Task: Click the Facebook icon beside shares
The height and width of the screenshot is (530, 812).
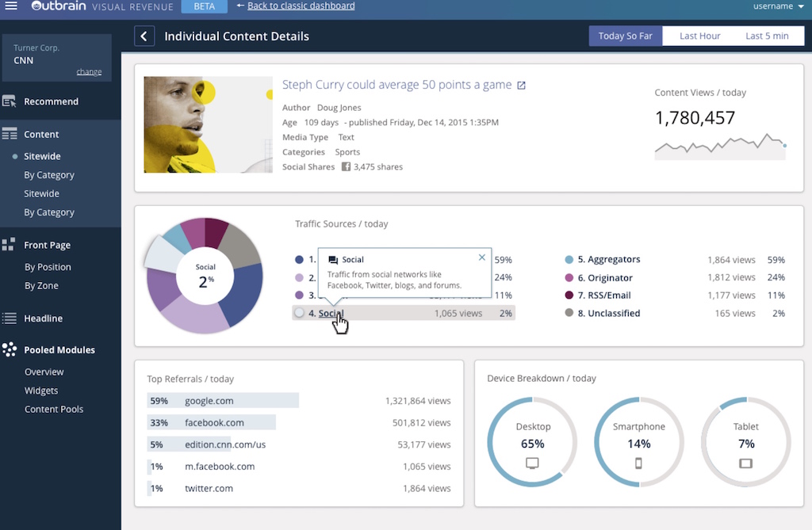Action: [x=346, y=166]
